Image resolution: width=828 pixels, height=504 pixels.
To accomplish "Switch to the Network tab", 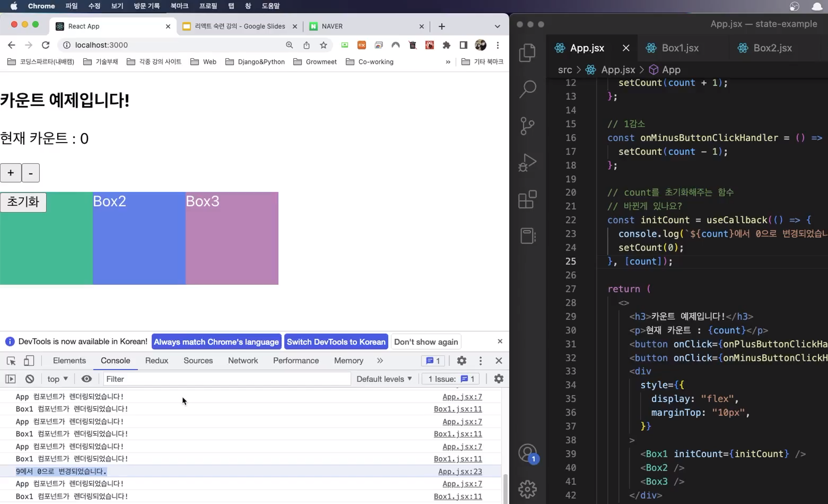I will click(243, 361).
